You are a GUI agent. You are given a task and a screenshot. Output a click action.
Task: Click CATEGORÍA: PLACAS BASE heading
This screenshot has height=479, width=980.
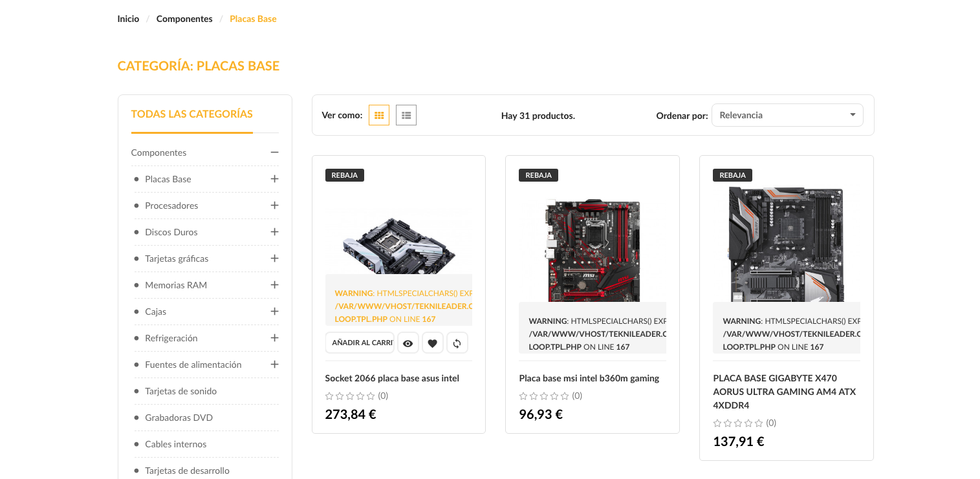[x=199, y=66]
